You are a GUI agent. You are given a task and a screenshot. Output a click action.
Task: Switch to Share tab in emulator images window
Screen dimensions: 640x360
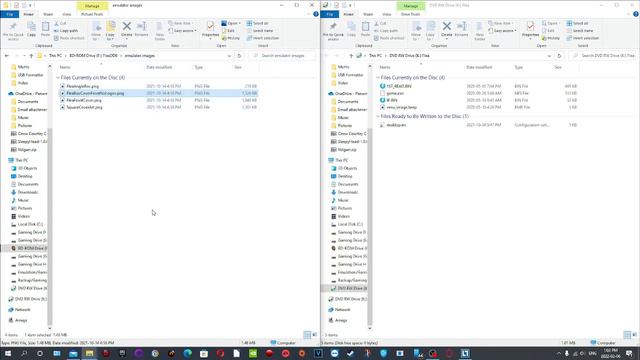tap(48, 14)
